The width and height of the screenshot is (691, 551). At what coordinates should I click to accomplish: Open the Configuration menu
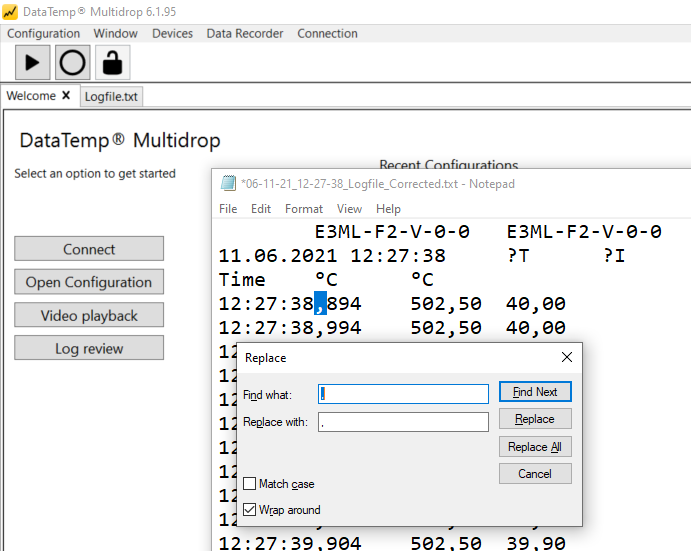pyautogui.click(x=44, y=34)
